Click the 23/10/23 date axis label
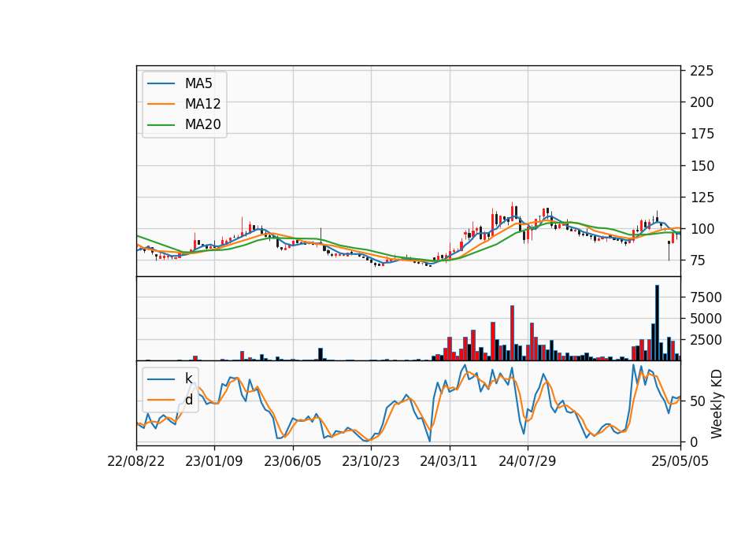The image size is (756, 543). coord(371,461)
